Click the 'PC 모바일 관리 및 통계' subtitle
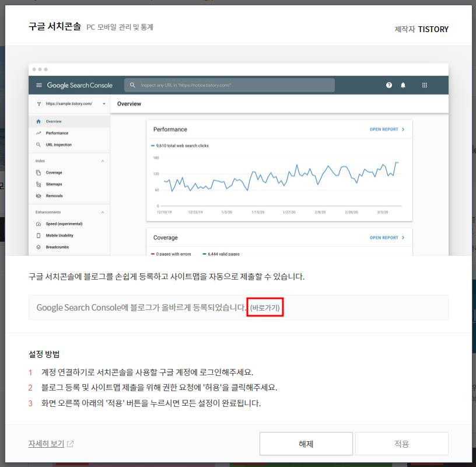 tap(120, 27)
